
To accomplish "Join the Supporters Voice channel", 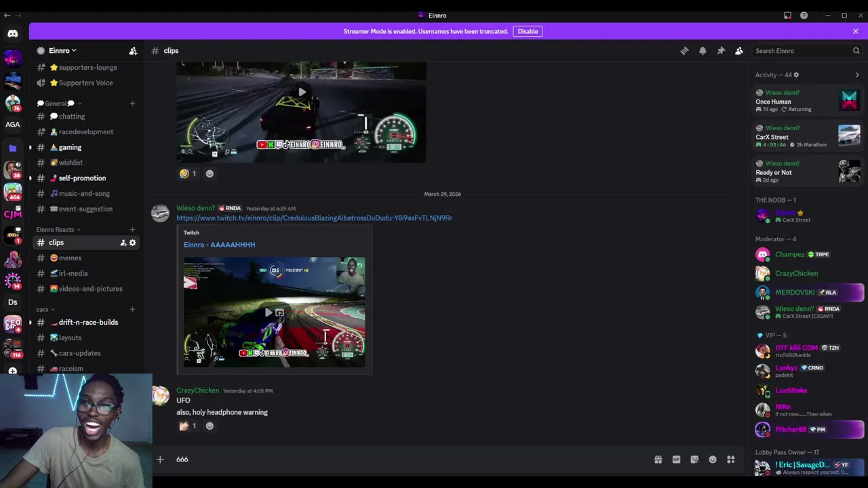I will click(85, 83).
